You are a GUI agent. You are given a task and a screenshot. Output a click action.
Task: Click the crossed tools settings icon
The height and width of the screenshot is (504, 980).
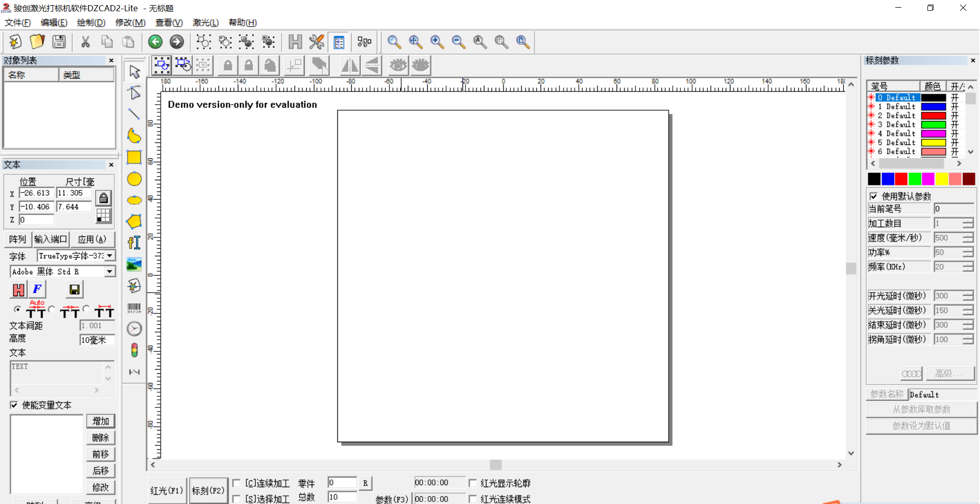pos(316,42)
